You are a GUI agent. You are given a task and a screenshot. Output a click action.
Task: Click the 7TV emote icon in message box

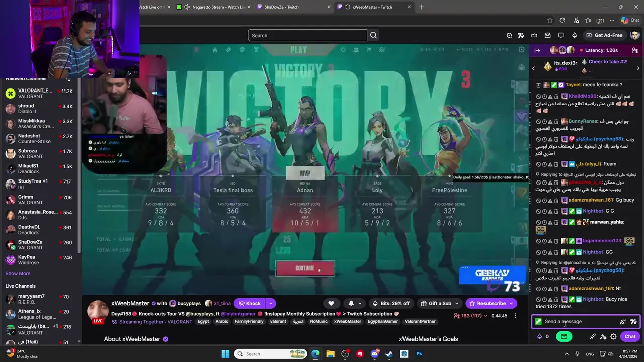(x=633, y=322)
